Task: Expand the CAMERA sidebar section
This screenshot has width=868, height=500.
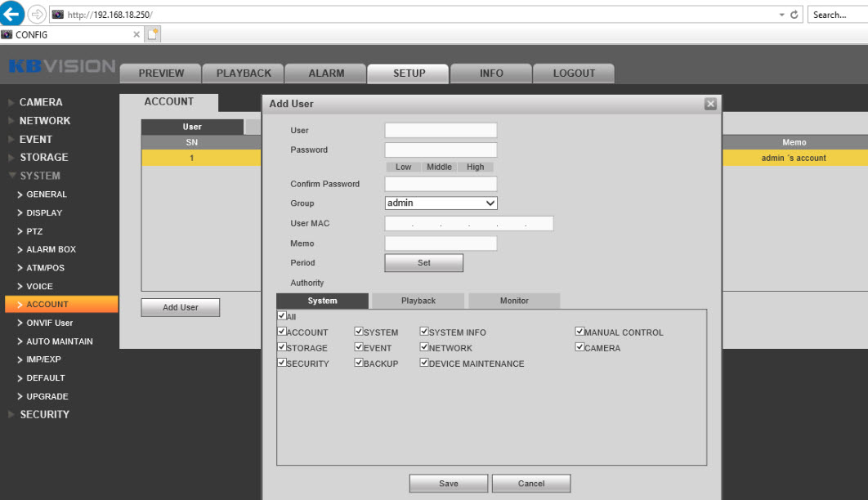Action: 41,102
